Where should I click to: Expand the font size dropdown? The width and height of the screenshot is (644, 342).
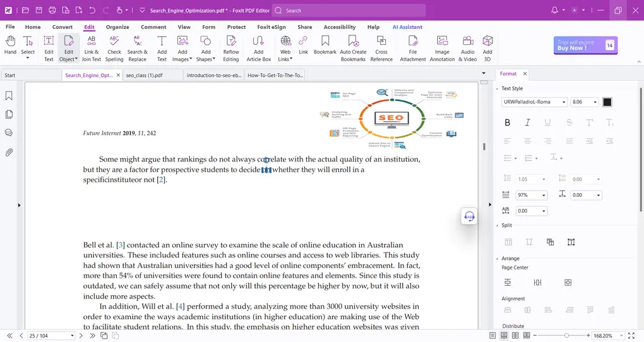click(x=594, y=102)
